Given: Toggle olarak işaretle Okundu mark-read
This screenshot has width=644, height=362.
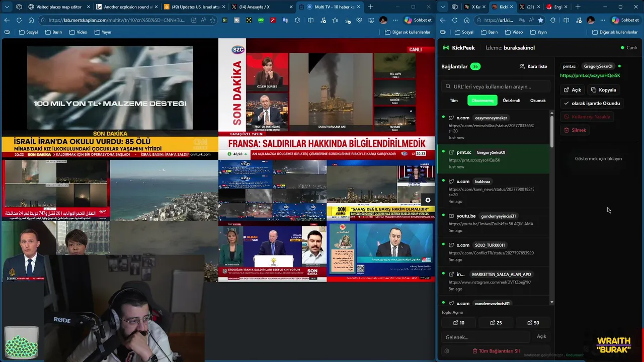Looking at the screenshot, I should point(592,103).
